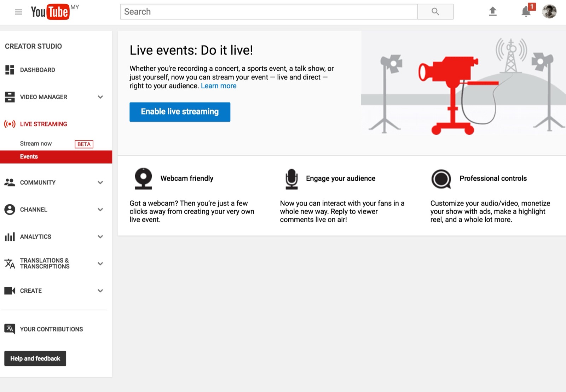Click the microphone icon
566x392 pixels.
pyautogui.click(x=291, y=179)
